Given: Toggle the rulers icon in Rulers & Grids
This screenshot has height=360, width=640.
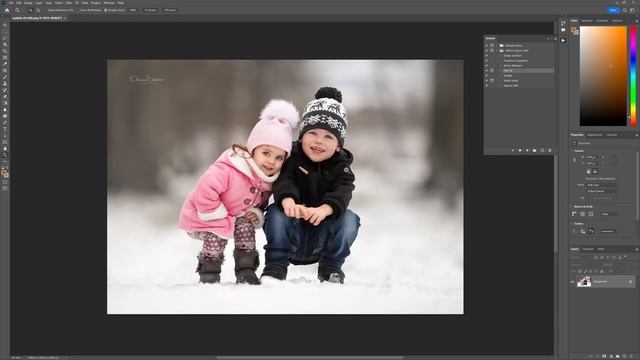Looking at the screenshot, I should (574, 214).
